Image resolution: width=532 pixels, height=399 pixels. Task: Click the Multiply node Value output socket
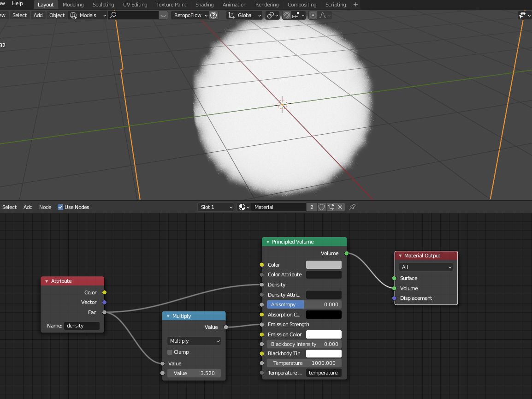[x=226, y=328]
